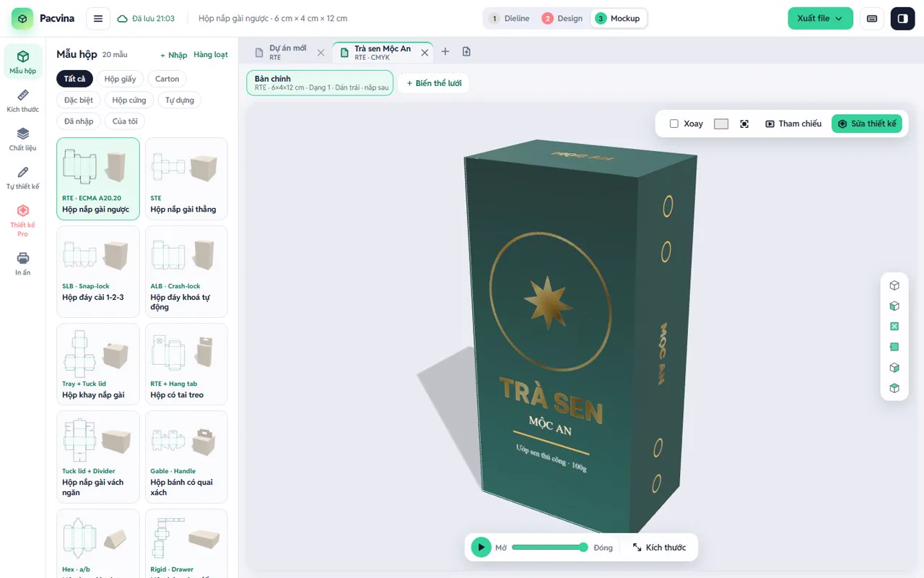The width and height of the screenshot is (924, 578).
Task: Open In ấn printing panel
Action: point(23,264)
